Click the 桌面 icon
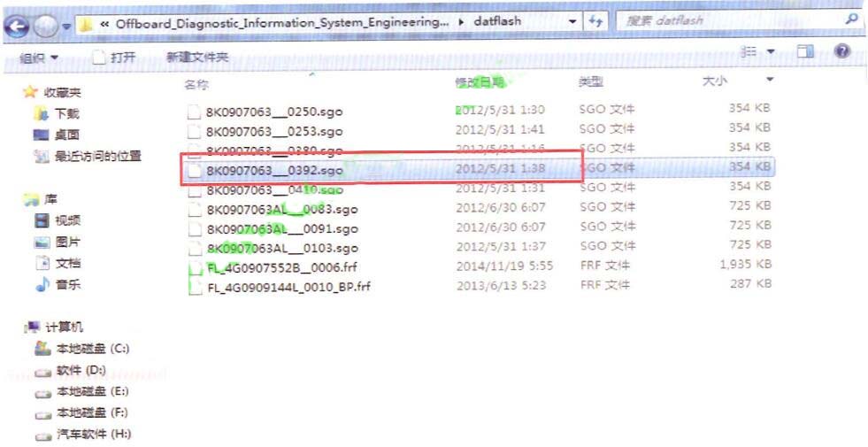The width and height of the screenshot is (868, 447). pos(42,135)
